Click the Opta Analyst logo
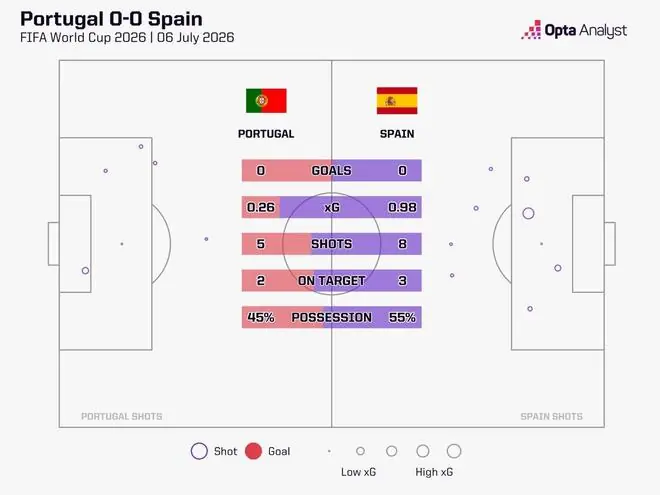This screenshot has height=495, width=660. [574, 30]
